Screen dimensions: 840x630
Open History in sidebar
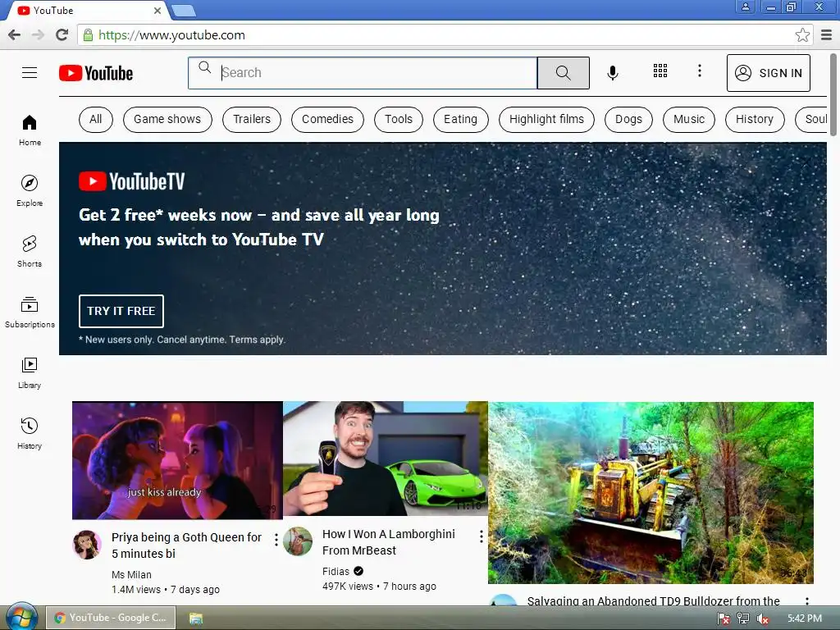(30, 433)
